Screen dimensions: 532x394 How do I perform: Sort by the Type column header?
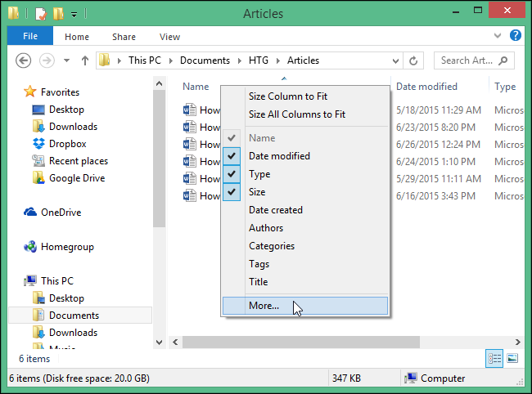pyautogui.click(x=507, y=87)
